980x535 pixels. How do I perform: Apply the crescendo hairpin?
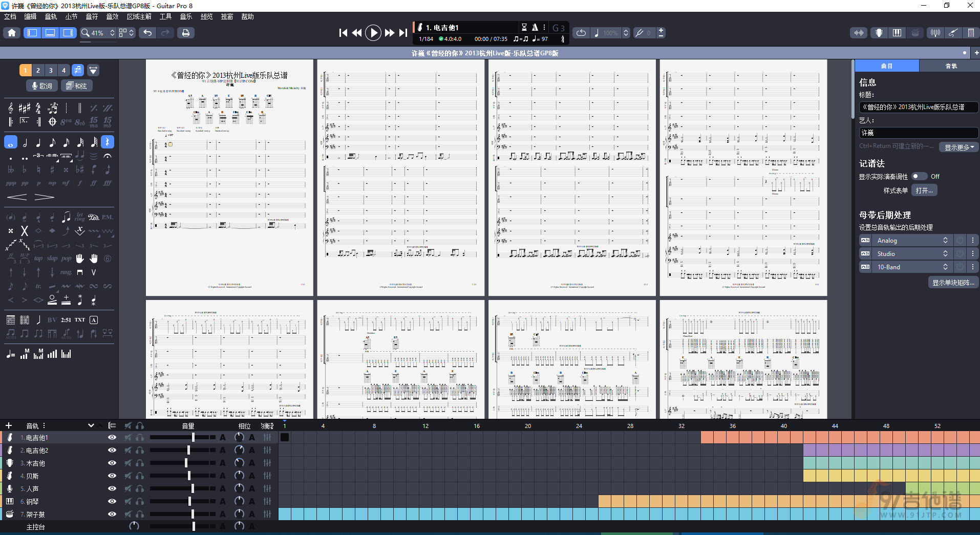[x=17, y=197]
